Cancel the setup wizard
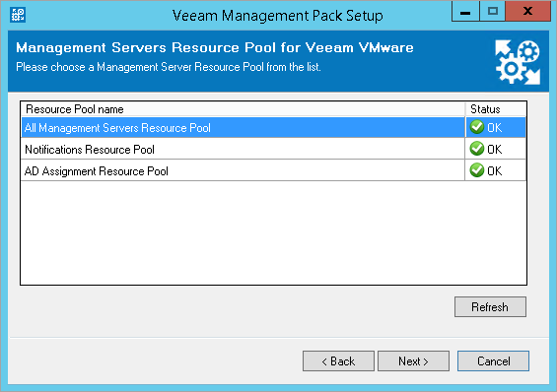Viewport: 557px width, 392px height. coord(494,361)
